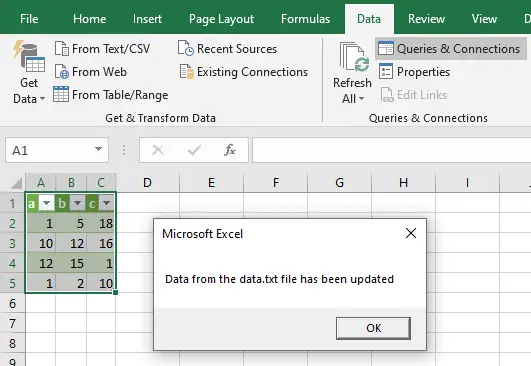
Task: Click the From Table/Range icon
Action: (x=61, y=94)
